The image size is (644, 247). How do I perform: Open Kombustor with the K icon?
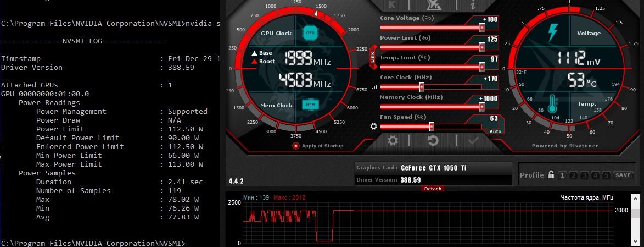point(391,4)
